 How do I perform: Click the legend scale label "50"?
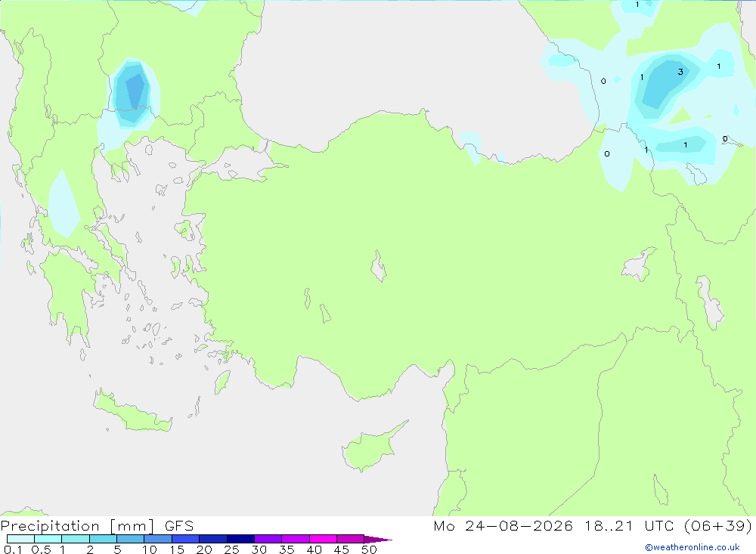point(369,549)
